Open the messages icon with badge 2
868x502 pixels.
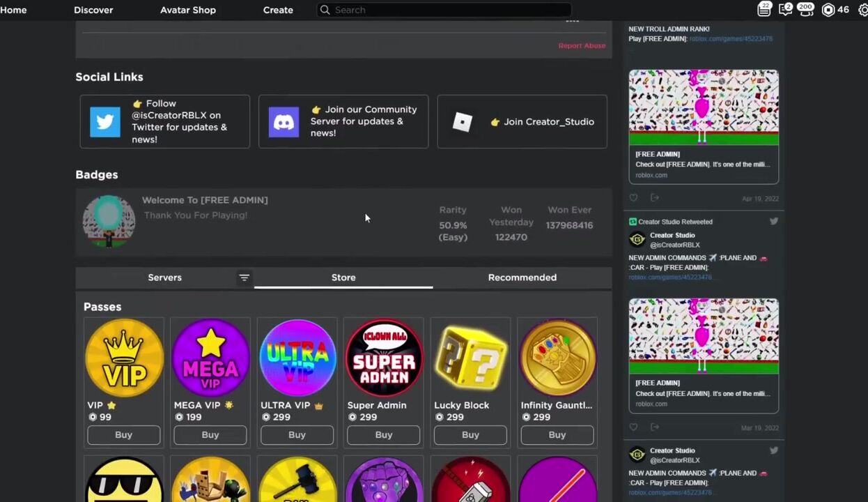(785, 9)
